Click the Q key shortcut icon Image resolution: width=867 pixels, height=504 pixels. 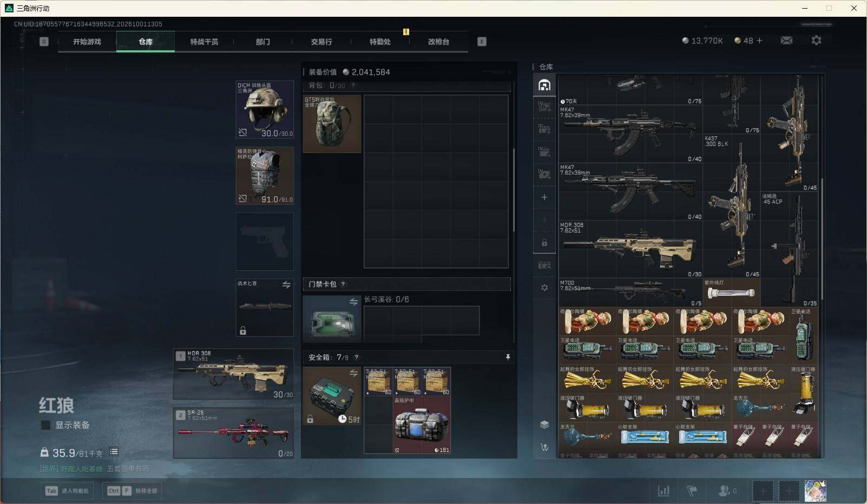click(x=44, y=42)
